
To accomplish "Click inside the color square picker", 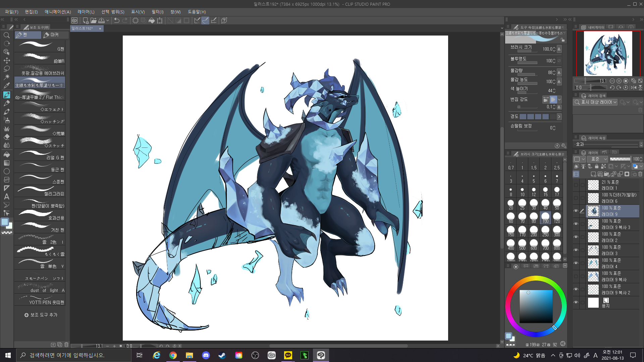I will point(536,306).
